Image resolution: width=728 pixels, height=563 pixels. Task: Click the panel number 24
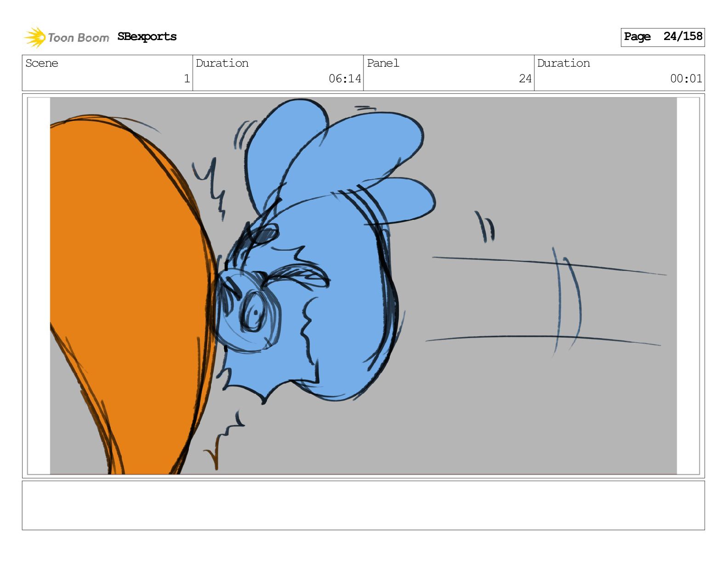click(525, 79)
